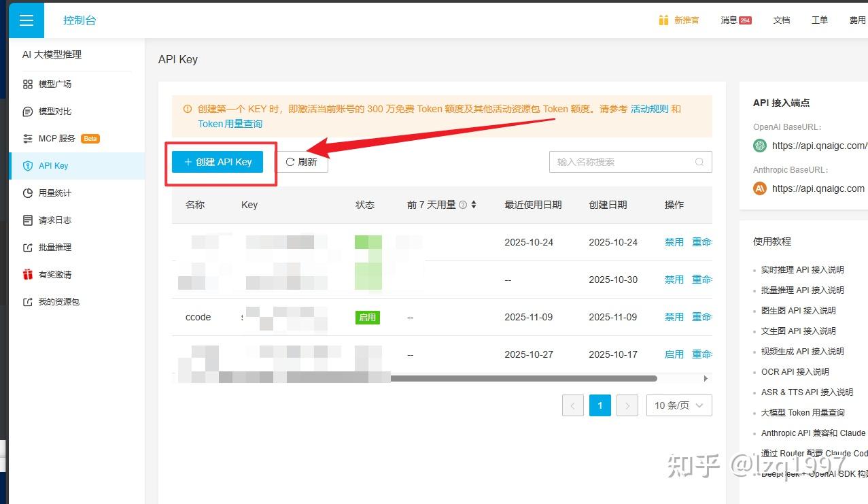Click the orange notice info icon

[x=188, y=109]
